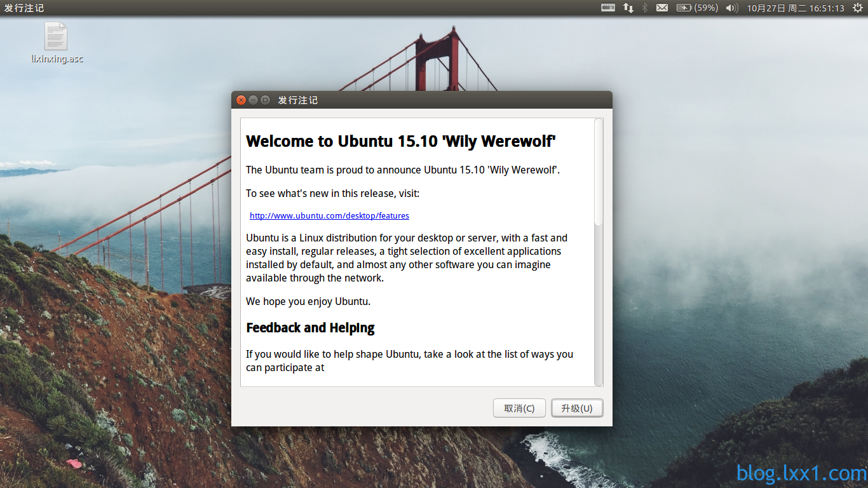Click 'To see what's new in this release' text
The height and width of the screenshot is (488, 868).
pos(333,193)
